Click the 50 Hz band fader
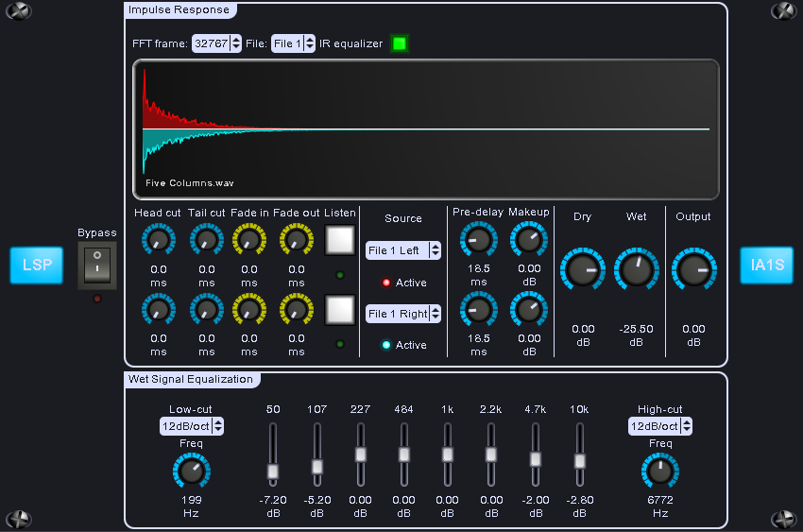 pos(273,471)
